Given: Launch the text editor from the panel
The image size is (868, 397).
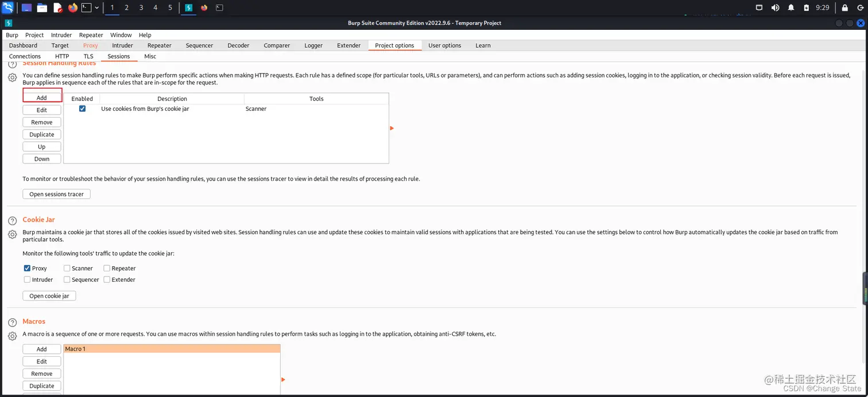Looking at the screenshot, I should click(57, 7).
